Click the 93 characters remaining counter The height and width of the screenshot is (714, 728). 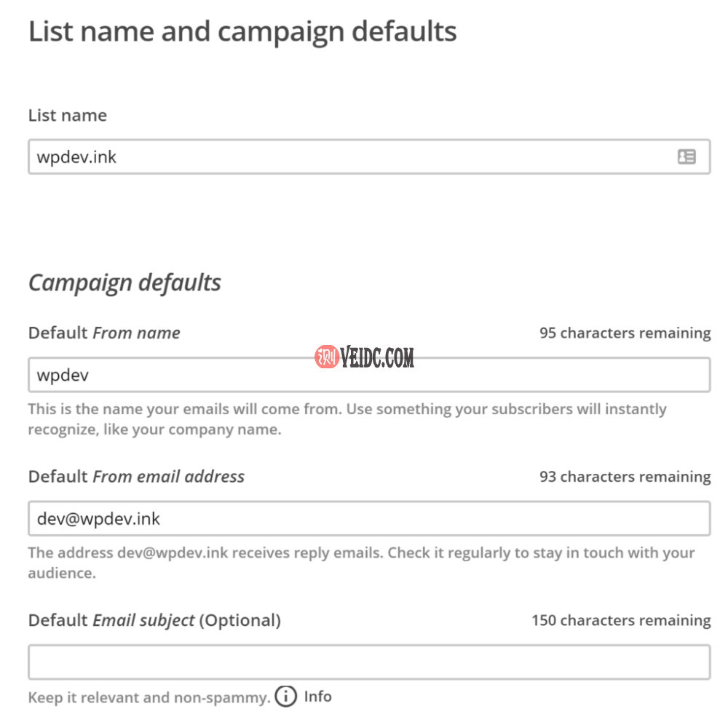tap(625, 477)
